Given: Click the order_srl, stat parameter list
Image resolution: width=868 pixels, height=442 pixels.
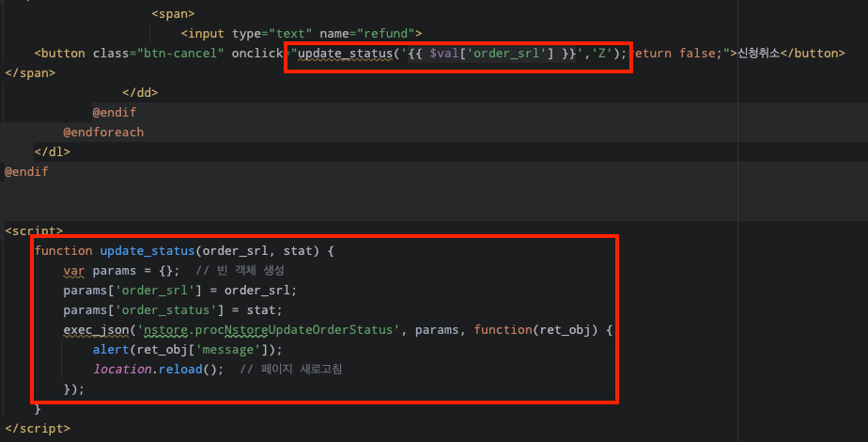Looking at the screenshot, I should [x=256, y=251].
